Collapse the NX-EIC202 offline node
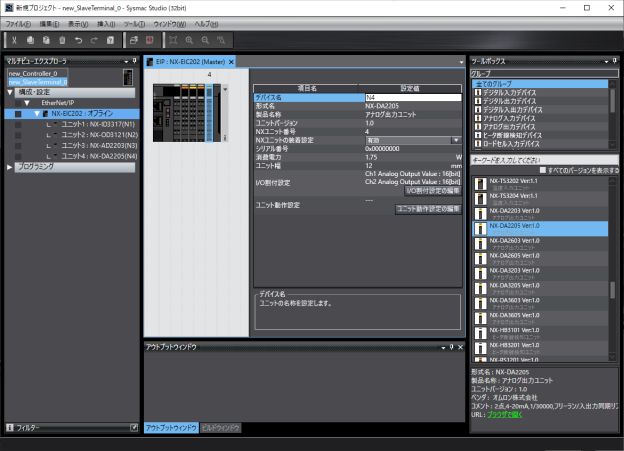624x451 pixels. [x=37, y=114]
